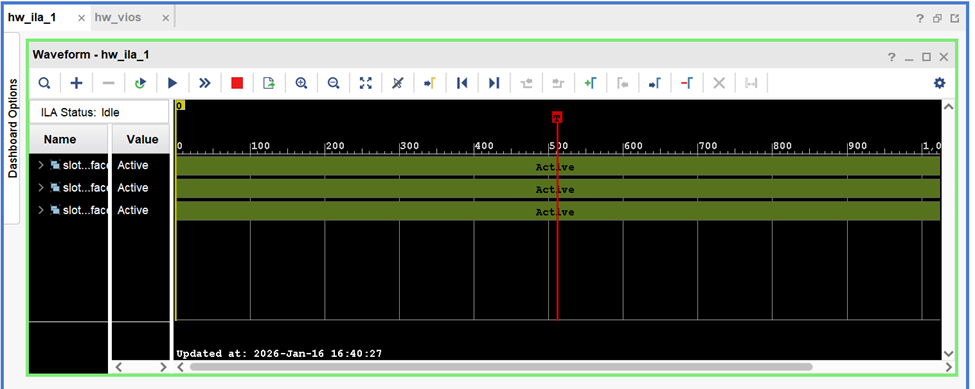Toggle auto re-trigger mode
This screenshot has height=389, width=975.
coord(141,83)
